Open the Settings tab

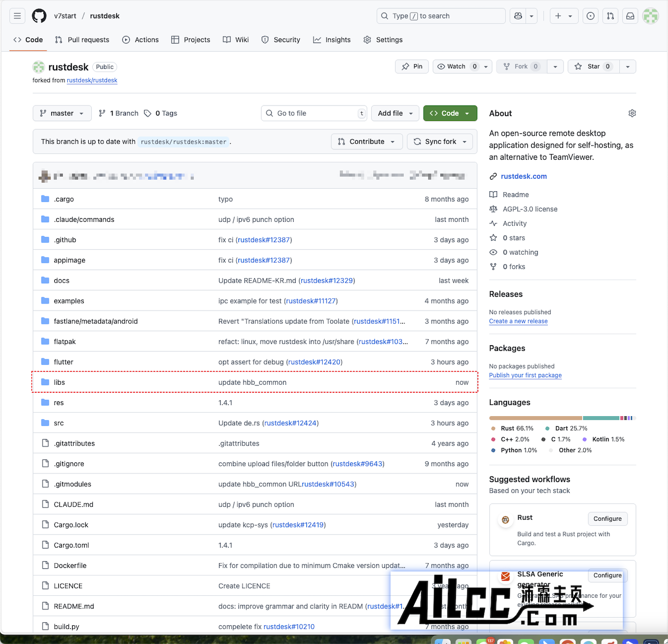tap(383, 40)
